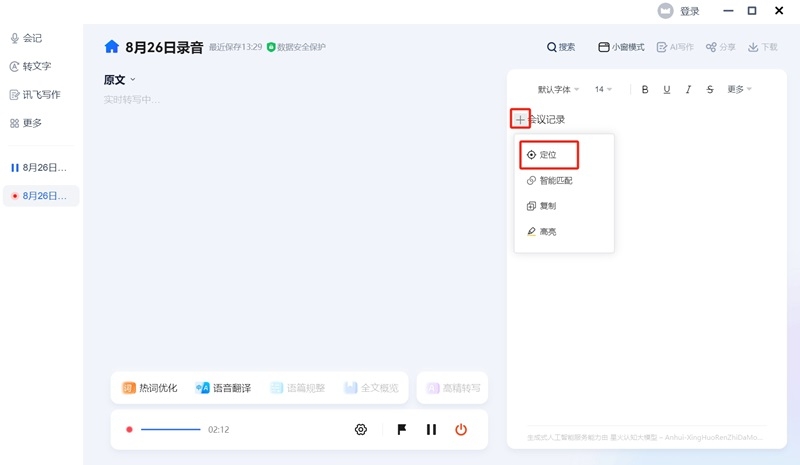The image size is (800, 465).
Task: Open 讯飞写作 in the sidebar
Action: [35, 94]
